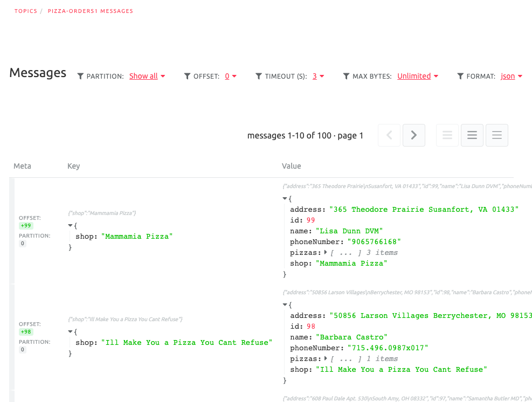
Task: Navigate to TOPICS via breadcrumb
Action: tap(25, 10)
